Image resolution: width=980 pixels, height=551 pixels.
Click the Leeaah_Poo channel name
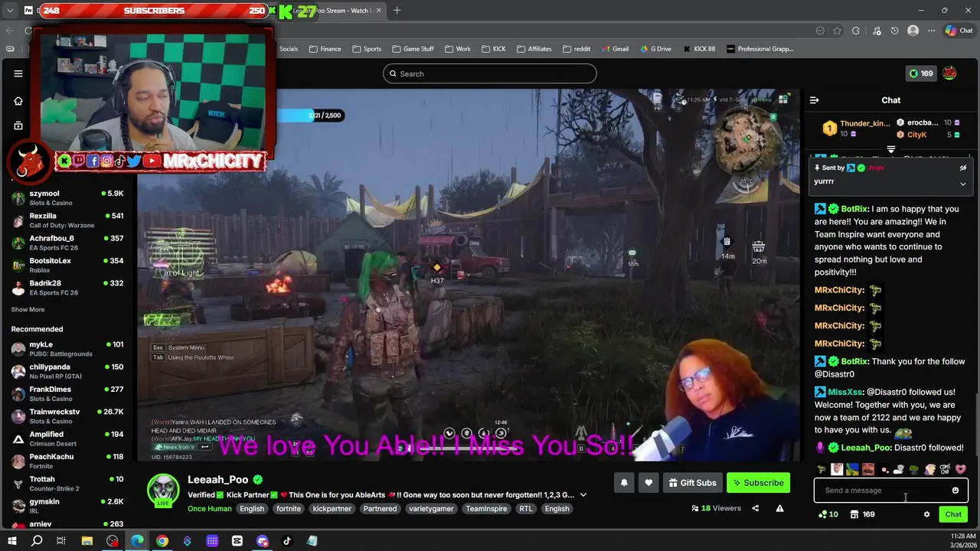[218, 480]
